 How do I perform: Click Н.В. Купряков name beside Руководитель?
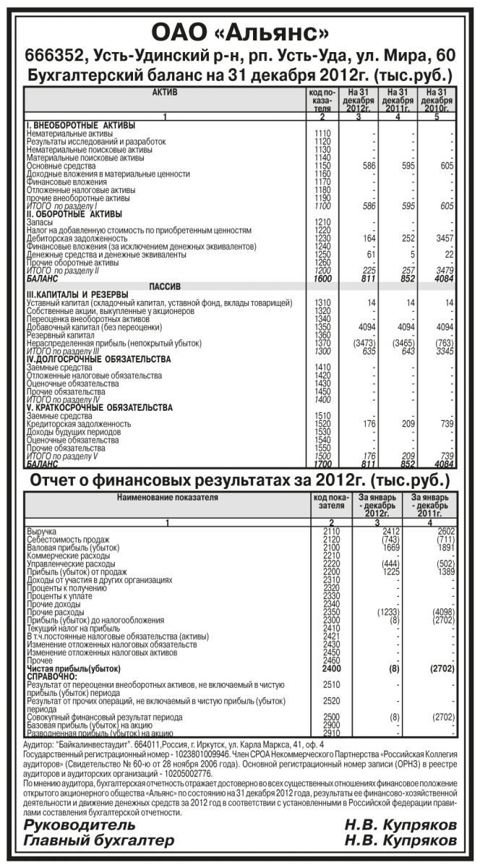coord(400,826)
